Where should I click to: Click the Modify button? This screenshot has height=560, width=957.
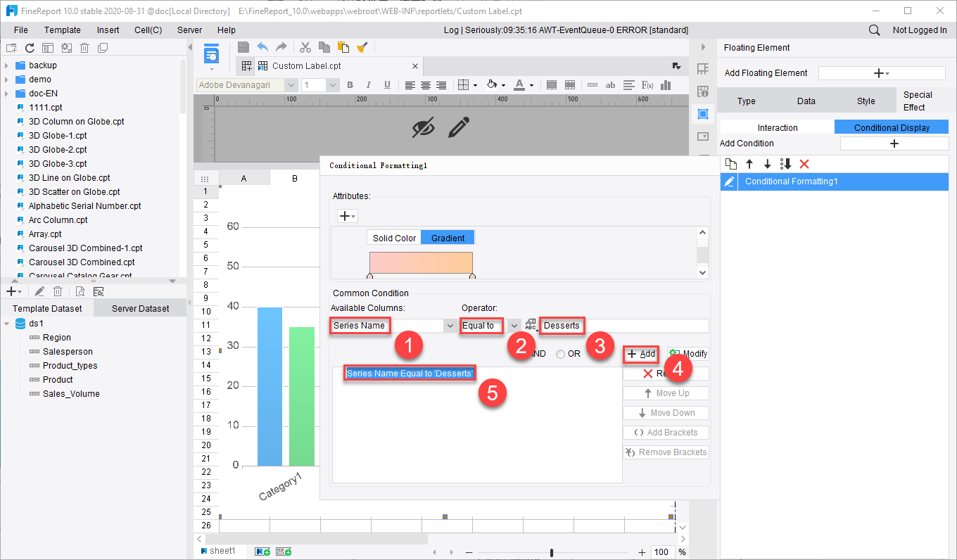(x=688, y=354)
